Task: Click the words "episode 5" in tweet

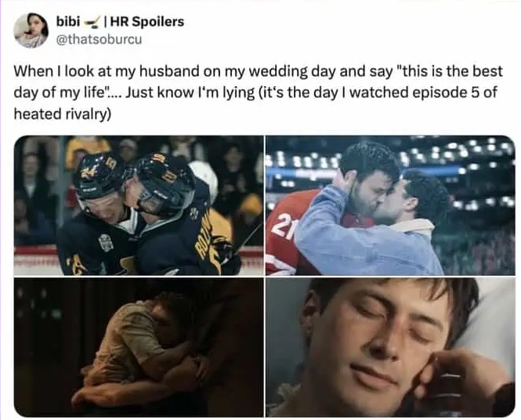Action: (x=445, y=92)
